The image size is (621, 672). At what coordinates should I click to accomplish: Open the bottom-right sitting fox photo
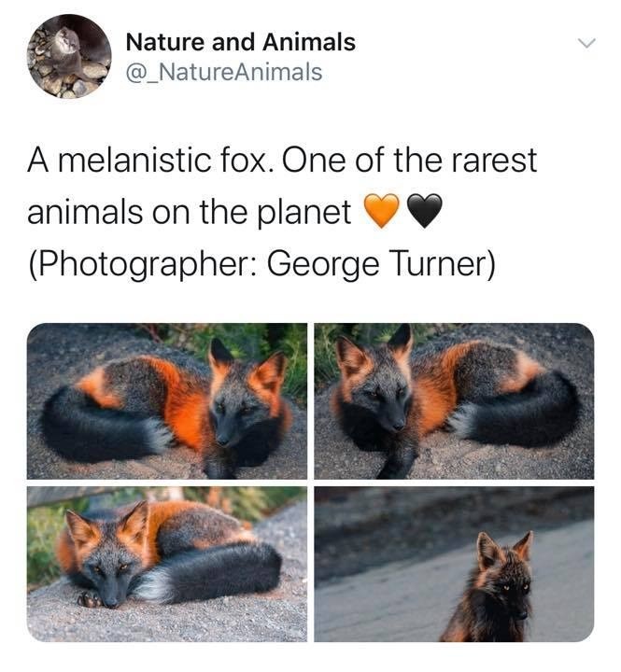454,564
